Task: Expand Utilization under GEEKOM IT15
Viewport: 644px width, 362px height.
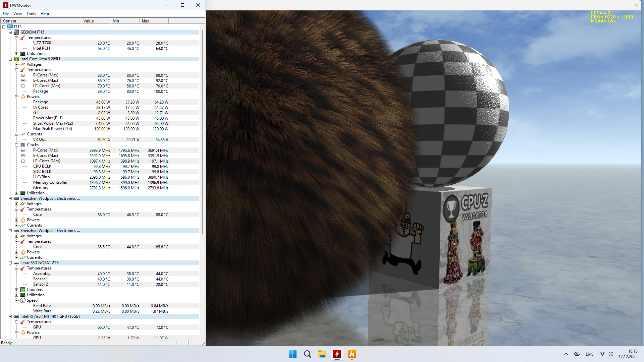Action: 16,54
